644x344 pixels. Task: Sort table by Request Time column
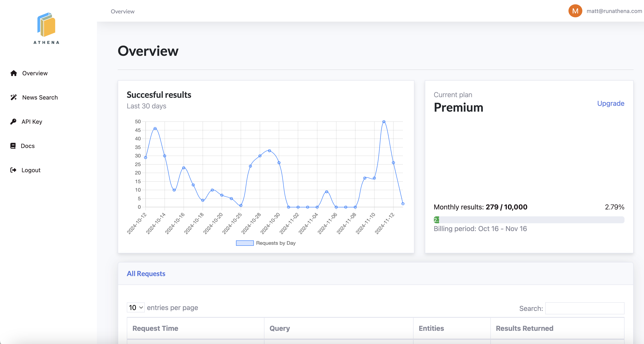click(155, 328)
